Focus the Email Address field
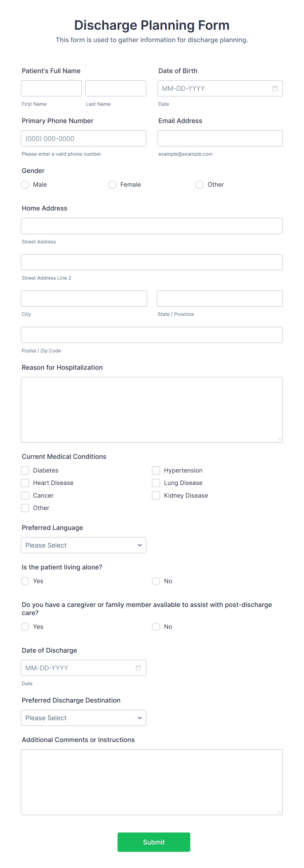 220,138
